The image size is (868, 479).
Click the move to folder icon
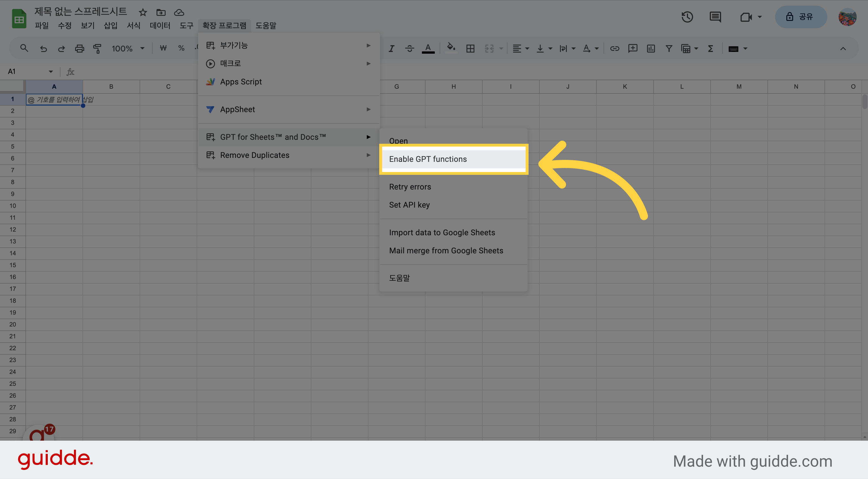pos(161,12)
